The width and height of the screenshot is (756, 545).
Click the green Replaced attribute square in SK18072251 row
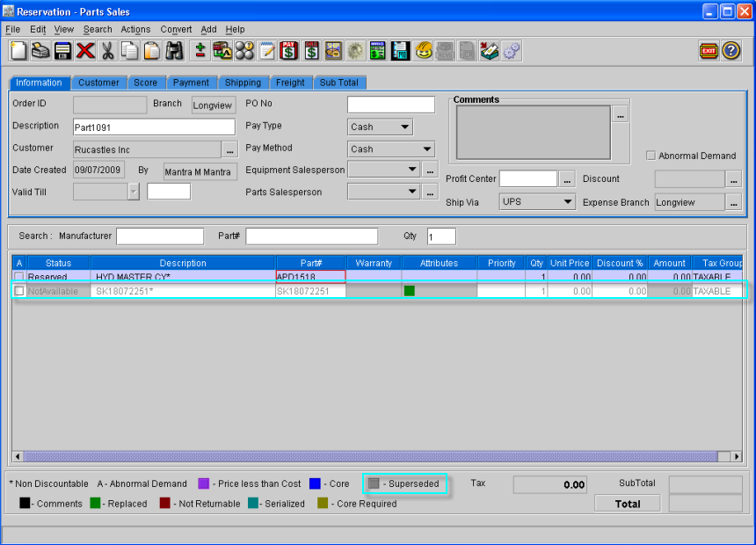tap(410, 291)
